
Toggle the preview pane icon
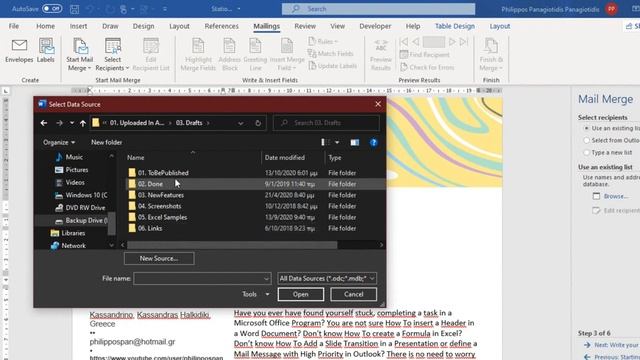pos(355,142)
